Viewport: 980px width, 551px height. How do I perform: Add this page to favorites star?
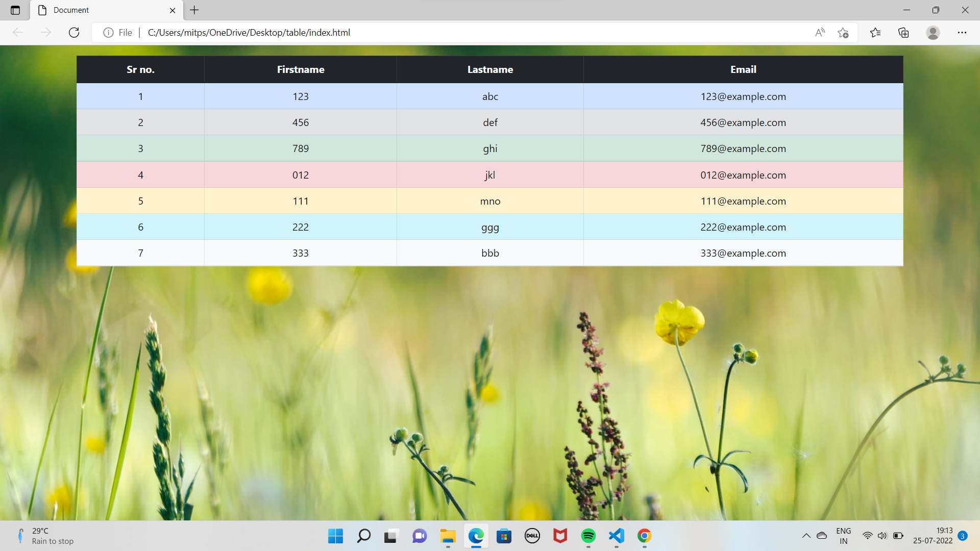click(x=843, y=33)
